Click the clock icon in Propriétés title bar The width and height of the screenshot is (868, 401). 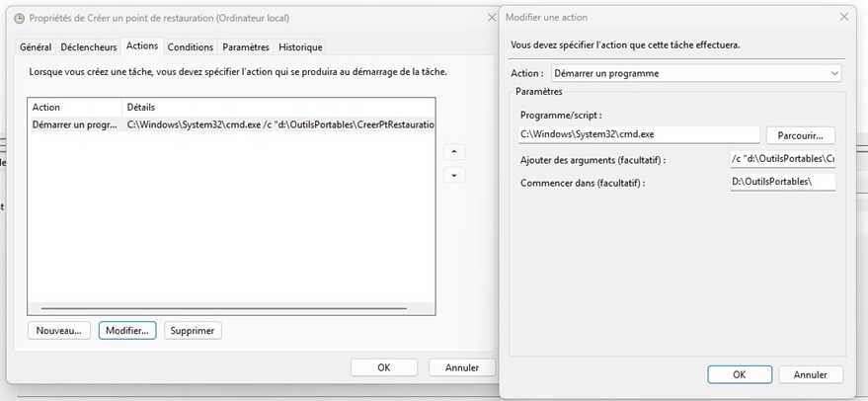19,17
